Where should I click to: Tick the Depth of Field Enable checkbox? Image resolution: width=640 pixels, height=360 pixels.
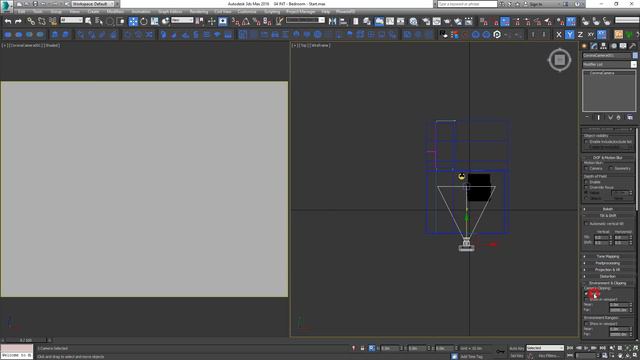tap(587, 182)
